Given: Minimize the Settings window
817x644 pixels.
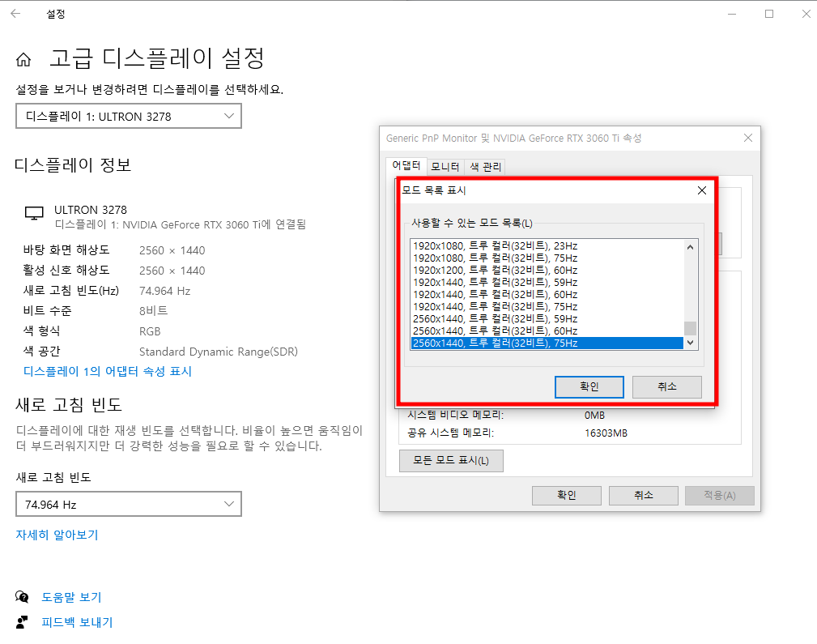Looking at the screenshot, I should pyautogui.click(x=732, y=14).
